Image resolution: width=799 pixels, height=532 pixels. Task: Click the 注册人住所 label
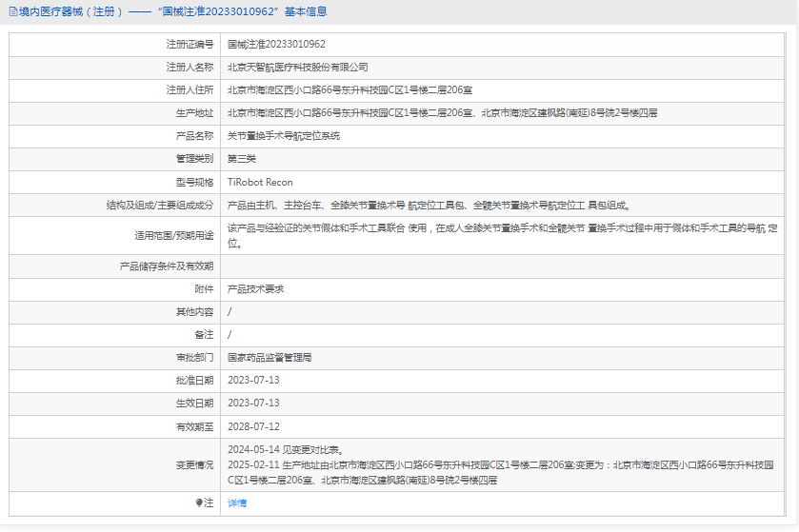(x=190, y=90)
